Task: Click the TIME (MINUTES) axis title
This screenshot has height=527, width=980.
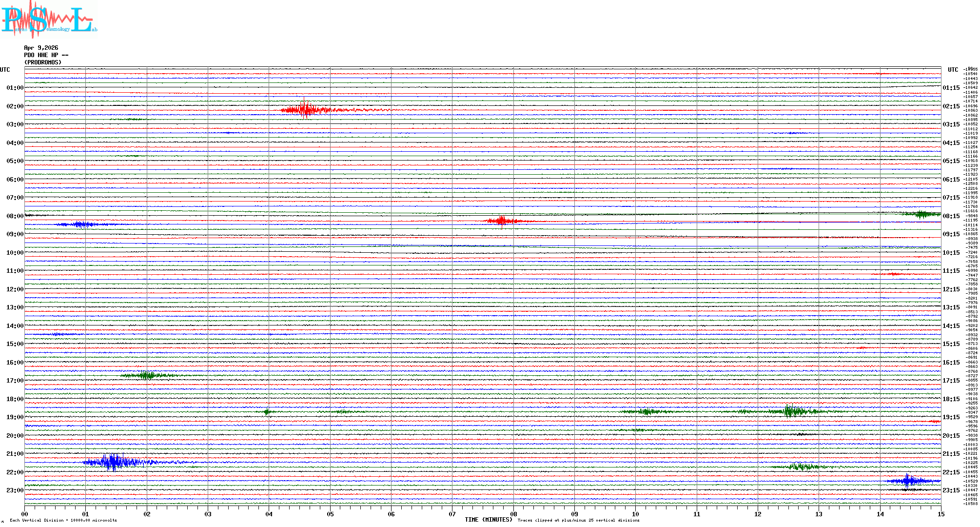Action: tap(488, 520)
